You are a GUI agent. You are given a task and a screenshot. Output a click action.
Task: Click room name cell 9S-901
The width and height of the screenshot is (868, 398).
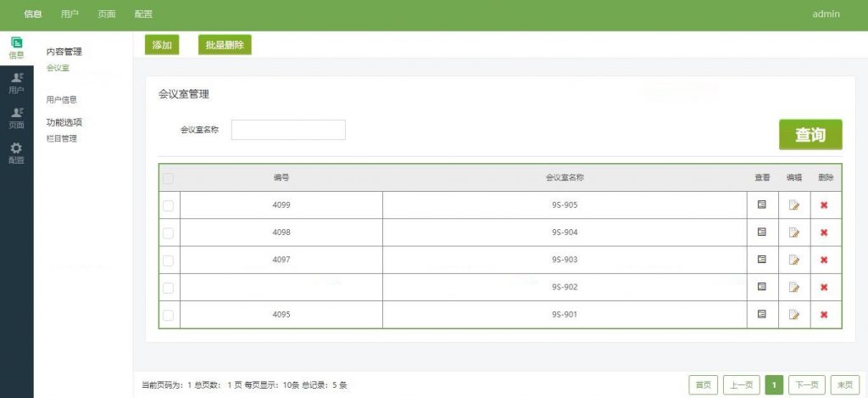(565, 314)
